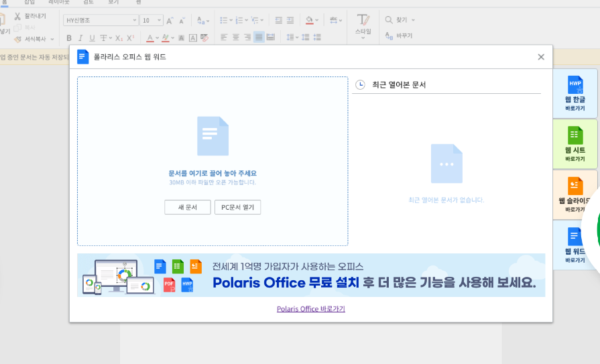Image resolution: width=600 pixels, height=364 pixels.
Task: Click the blue document icon in drop area
Action: (213, 136)
